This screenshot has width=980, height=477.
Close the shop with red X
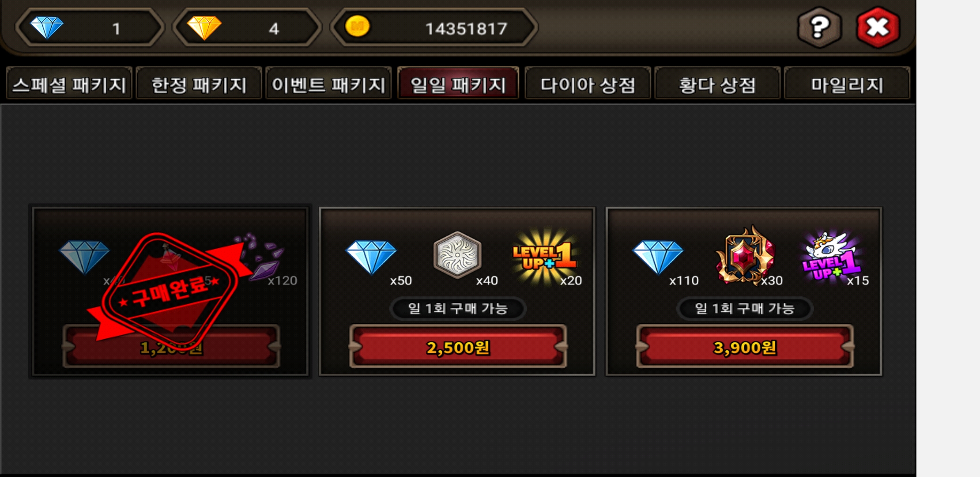(x=878, y=27)
